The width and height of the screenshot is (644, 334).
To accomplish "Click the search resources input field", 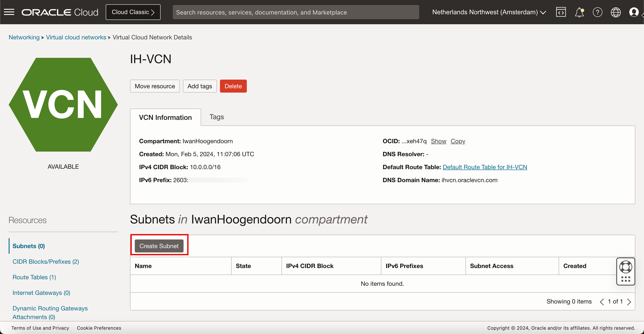I will point(296,12).
